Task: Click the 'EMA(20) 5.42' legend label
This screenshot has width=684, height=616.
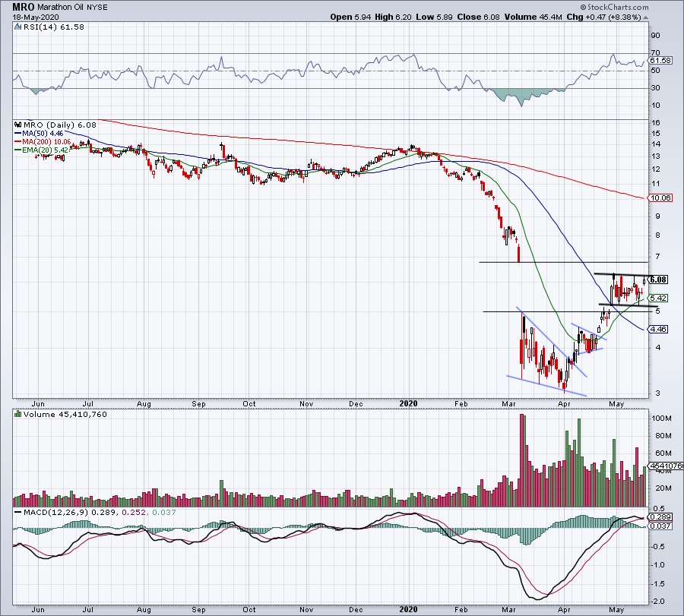Action: [46, 150]
